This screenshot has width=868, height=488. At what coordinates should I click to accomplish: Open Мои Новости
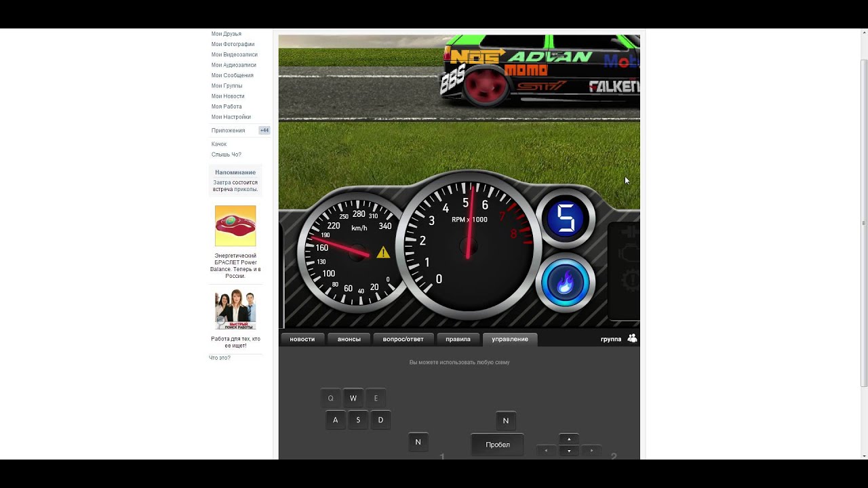click(x=228, y=96)
